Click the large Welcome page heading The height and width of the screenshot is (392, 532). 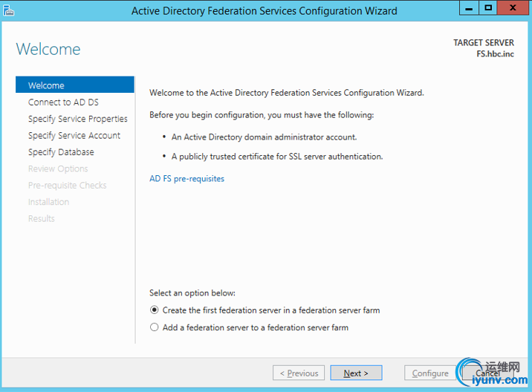tap(48, 49)
